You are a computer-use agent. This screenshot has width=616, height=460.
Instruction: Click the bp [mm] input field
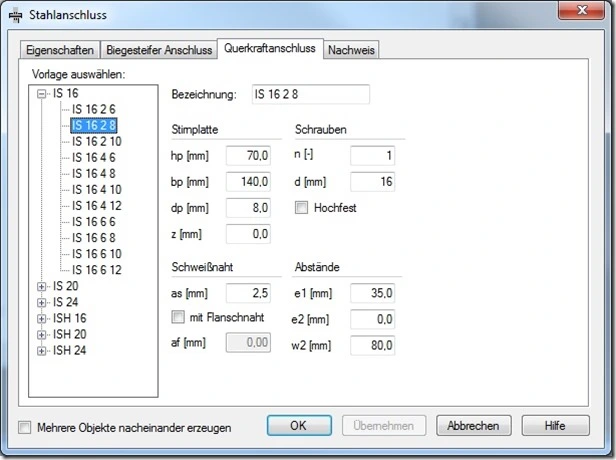248,182
